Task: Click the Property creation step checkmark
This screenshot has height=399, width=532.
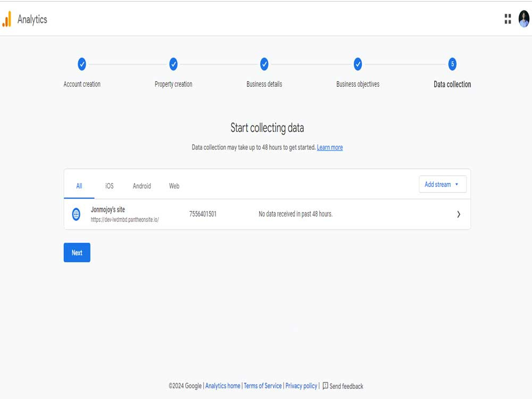Action: click(173, 64)
